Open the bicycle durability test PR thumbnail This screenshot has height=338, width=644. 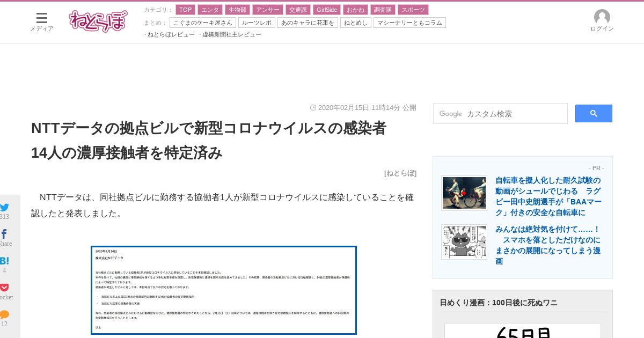464,193
